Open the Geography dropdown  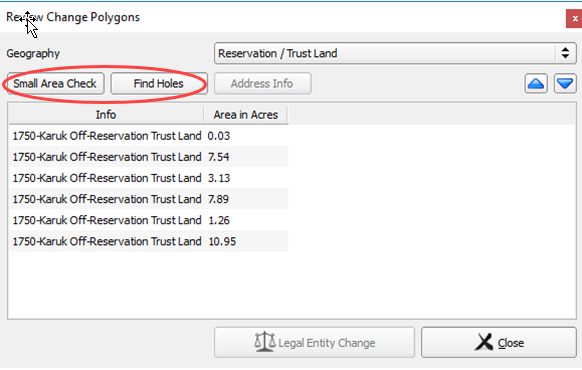tap(395, 53)
